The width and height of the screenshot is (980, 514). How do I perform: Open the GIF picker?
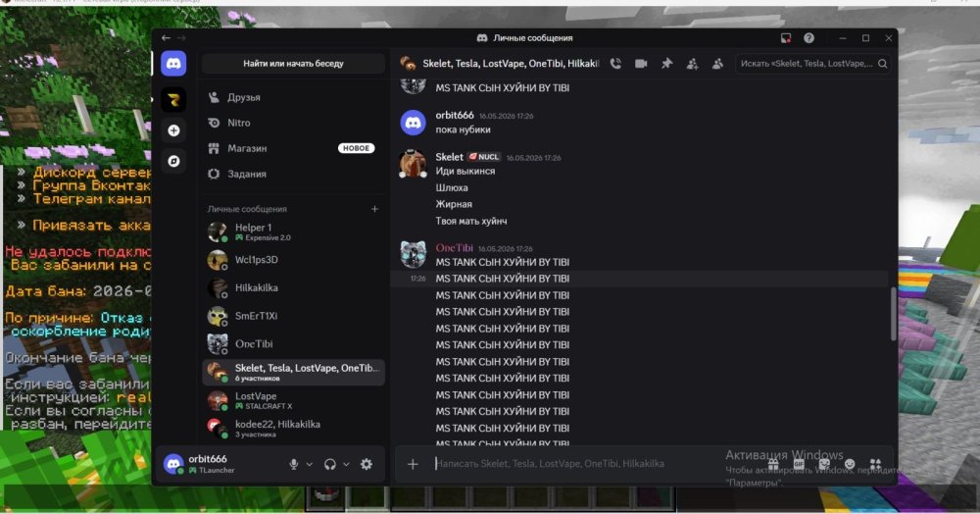tap(799, 464)
